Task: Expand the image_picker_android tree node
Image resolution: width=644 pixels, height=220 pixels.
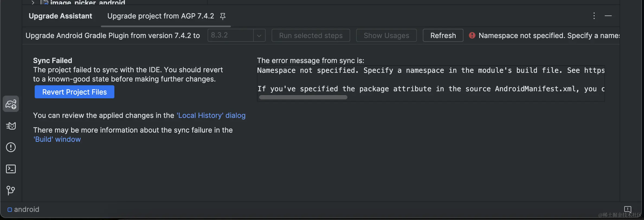Action: (32, 2)
